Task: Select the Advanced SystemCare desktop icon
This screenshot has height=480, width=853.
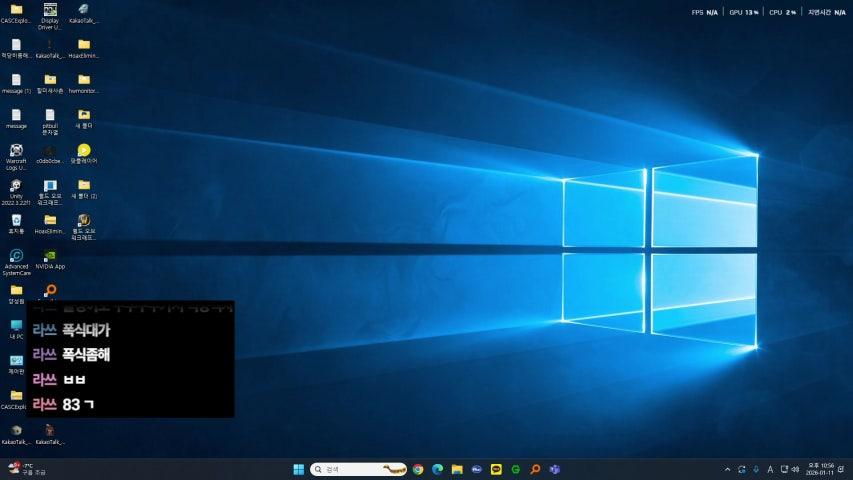Action: tap(16, 256)
